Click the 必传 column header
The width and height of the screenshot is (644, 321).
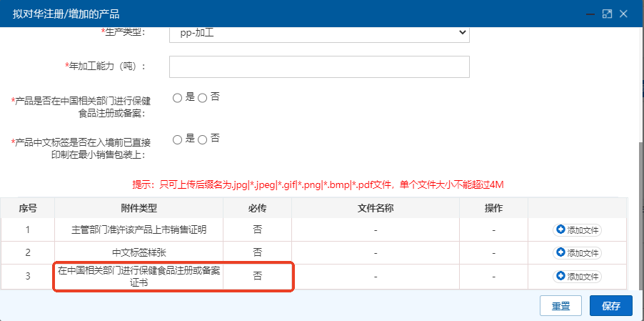point(258,208)
